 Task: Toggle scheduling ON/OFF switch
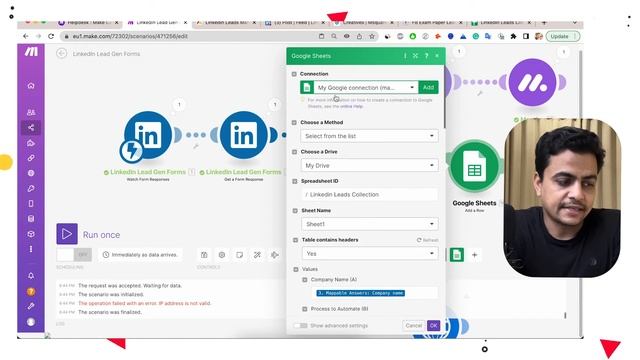pyautogui.click(x=74, y=255)
